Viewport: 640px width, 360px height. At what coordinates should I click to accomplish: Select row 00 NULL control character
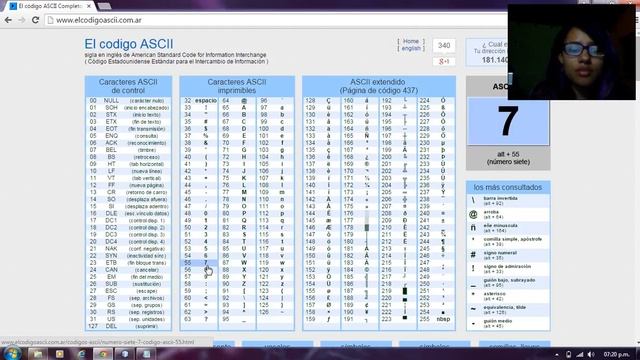pos(129,100)
